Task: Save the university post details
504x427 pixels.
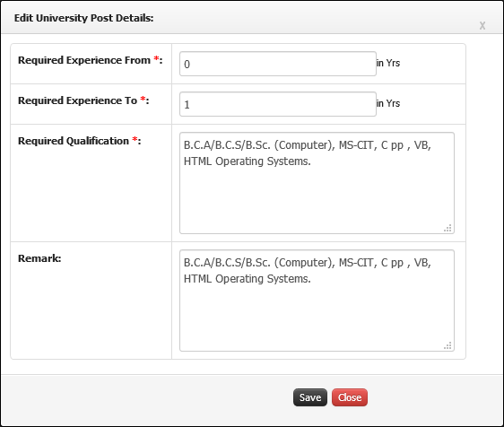Action: pos(310,397)
